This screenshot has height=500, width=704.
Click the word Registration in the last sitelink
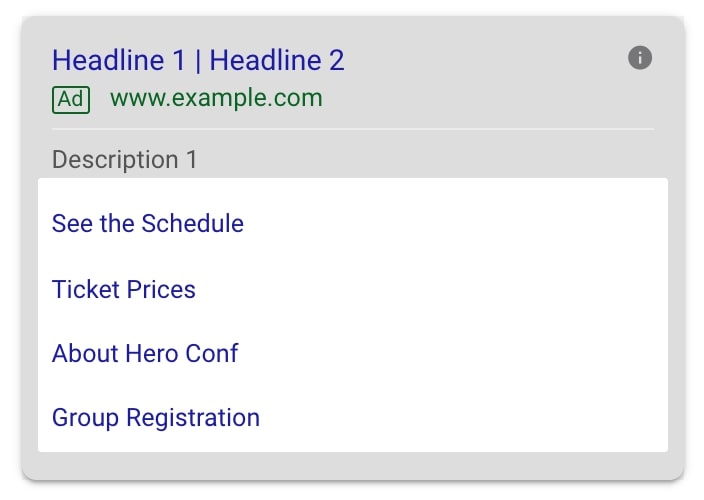click(193, 418)
